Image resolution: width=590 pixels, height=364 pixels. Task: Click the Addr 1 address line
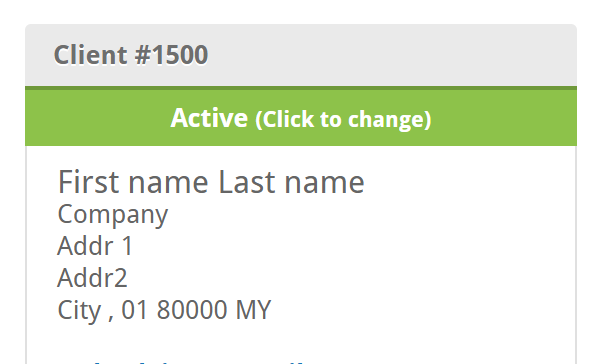(x=95, y=246)
